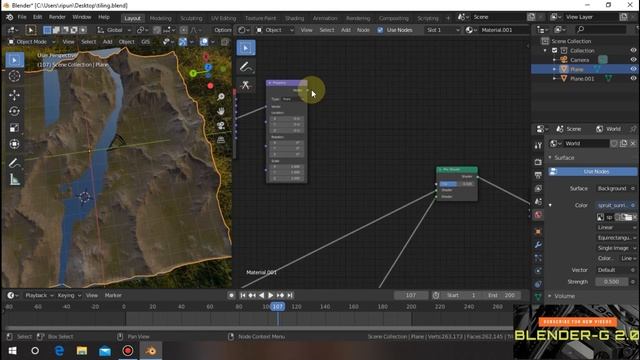Select the Measure tool in 3D viewport
Viewport: 640px width, 360px height.
coord(14,180)
